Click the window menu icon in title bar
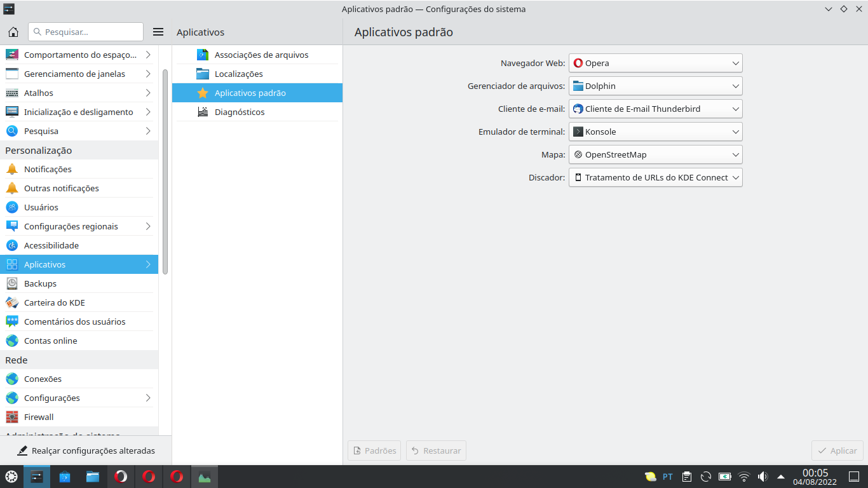 [9, 9]
